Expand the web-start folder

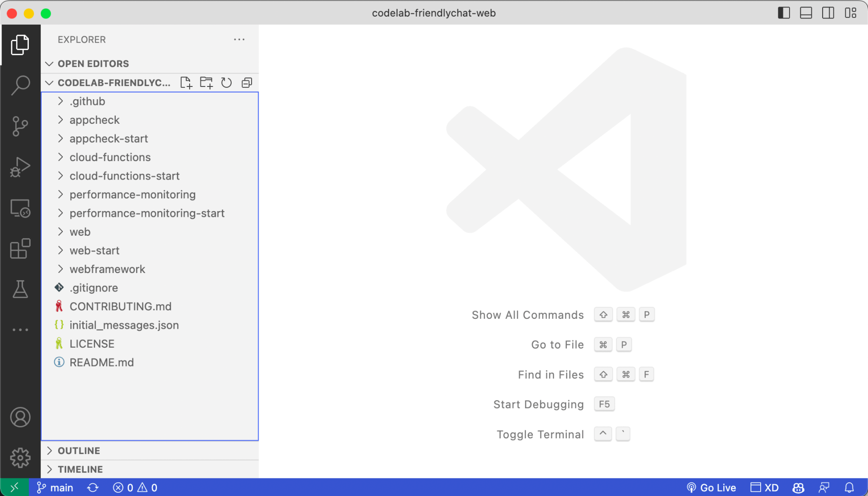click(150, 251)
